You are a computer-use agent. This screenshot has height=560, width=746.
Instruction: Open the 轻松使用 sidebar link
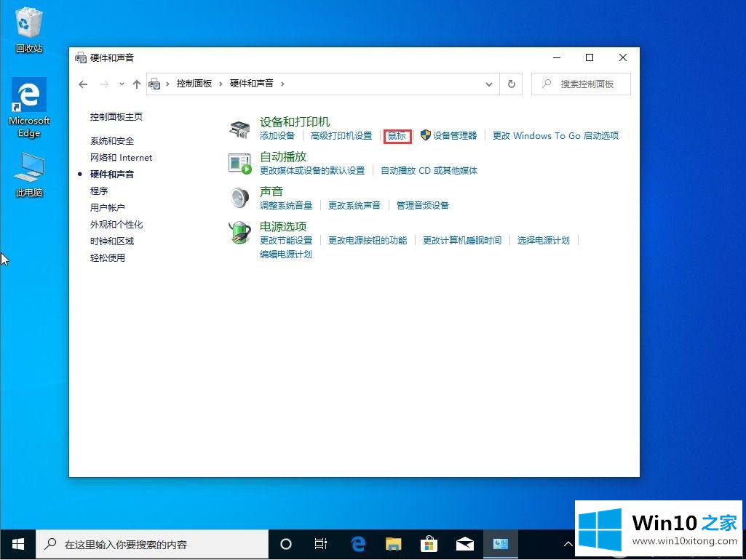coord(108,257)
